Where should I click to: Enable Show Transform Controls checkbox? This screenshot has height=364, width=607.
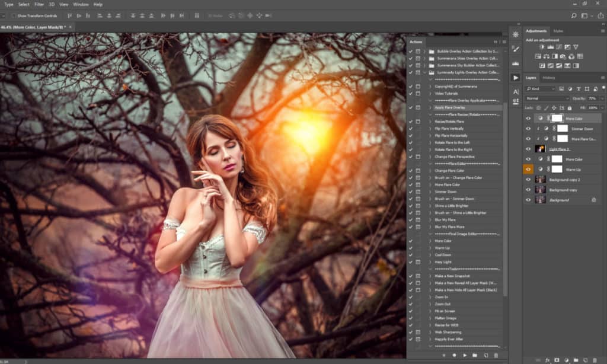coord(14,15)
